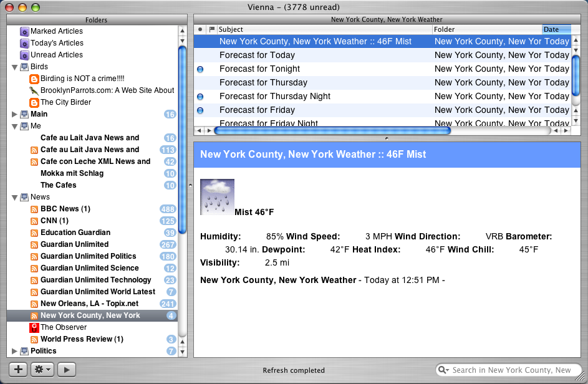
Task: Toggle unread dot on Forecast for Friday
Action: [200, 110]
